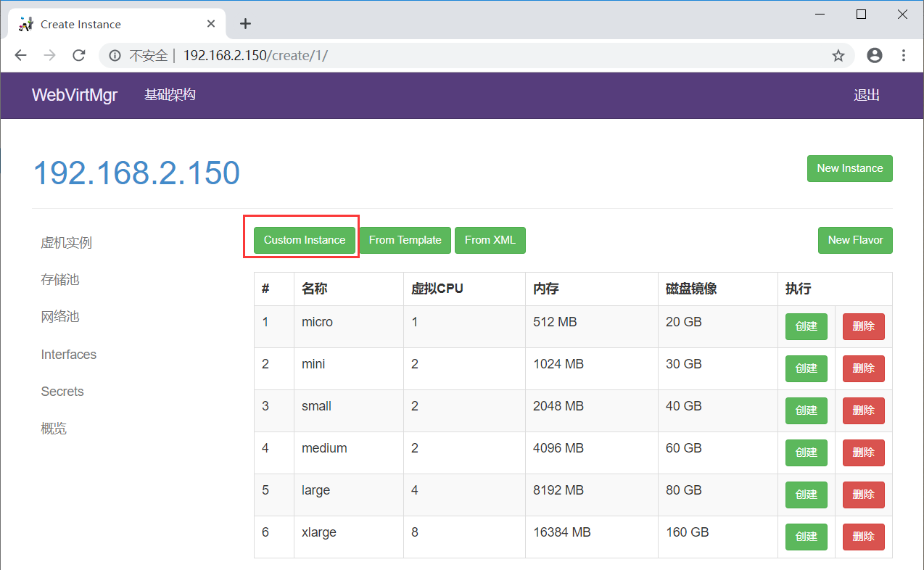Open Secrets in the sidebar
924x570 pixels.
[x=62, y=392]
